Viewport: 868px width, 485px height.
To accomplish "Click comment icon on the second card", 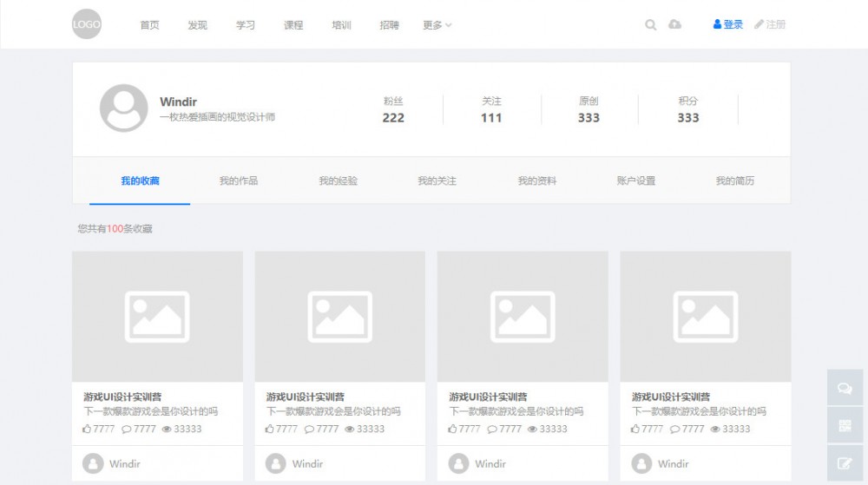I will (x=309, y=429).
